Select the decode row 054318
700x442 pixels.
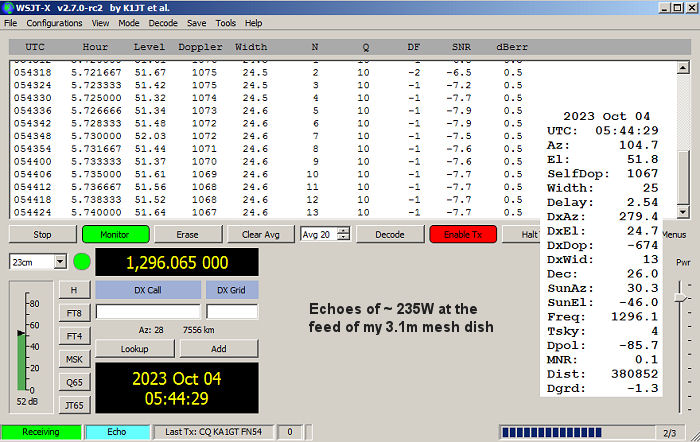point(268,72)
